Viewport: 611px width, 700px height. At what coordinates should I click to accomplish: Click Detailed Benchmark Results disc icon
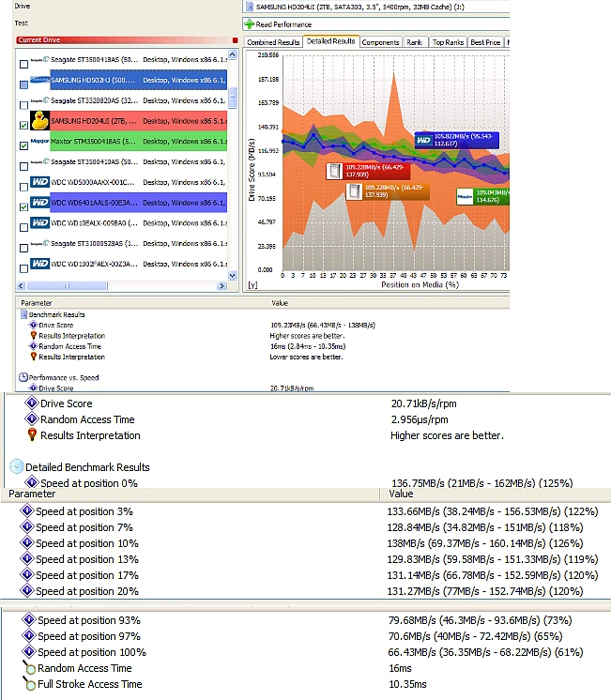point(17,466)
